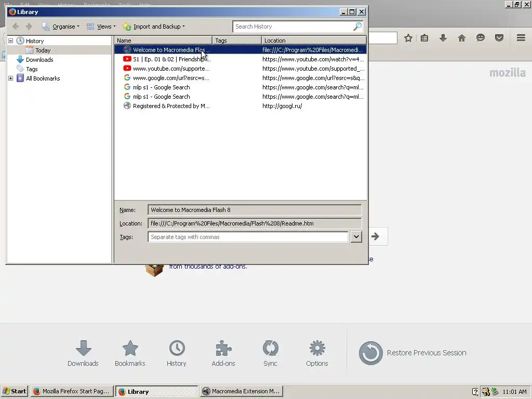Switch to Library taskbar item

157,391
